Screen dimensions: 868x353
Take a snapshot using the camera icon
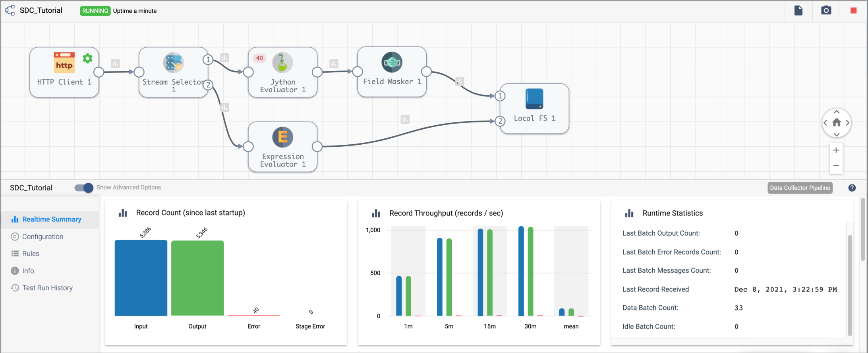(826, 11)
